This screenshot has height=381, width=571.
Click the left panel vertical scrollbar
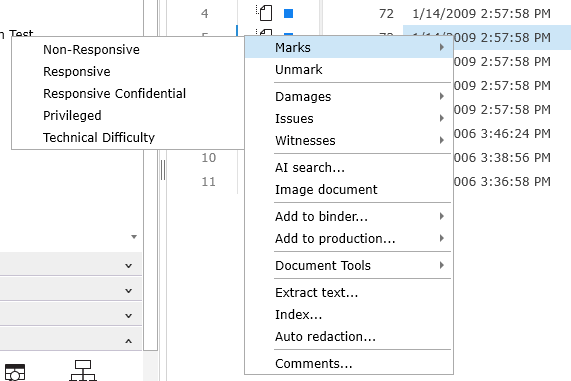click(x=150, y=250)
